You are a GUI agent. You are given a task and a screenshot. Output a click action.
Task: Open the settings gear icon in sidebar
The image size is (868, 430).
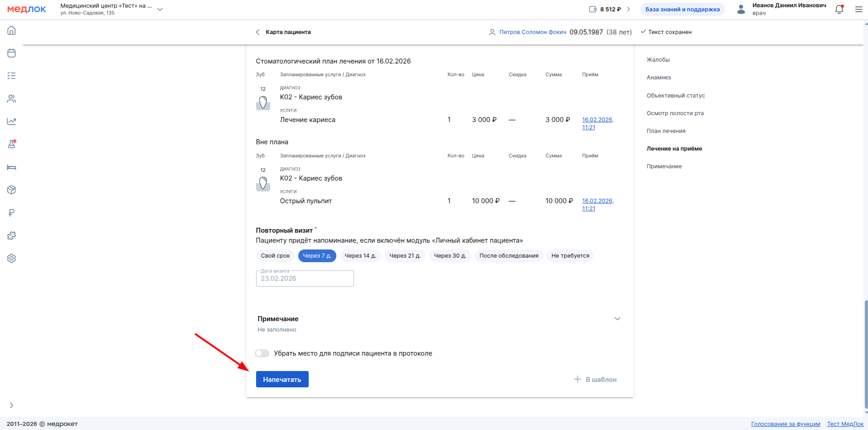point(12,259)
